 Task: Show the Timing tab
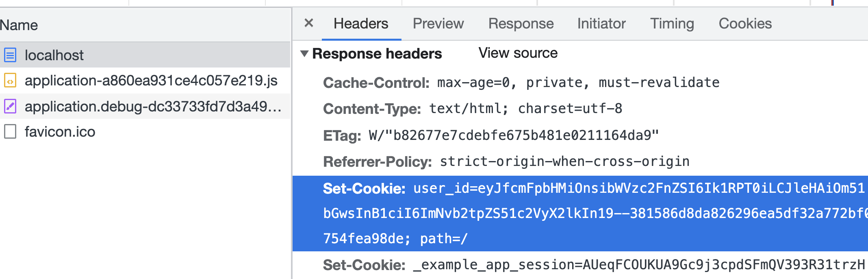coord(672,24)
